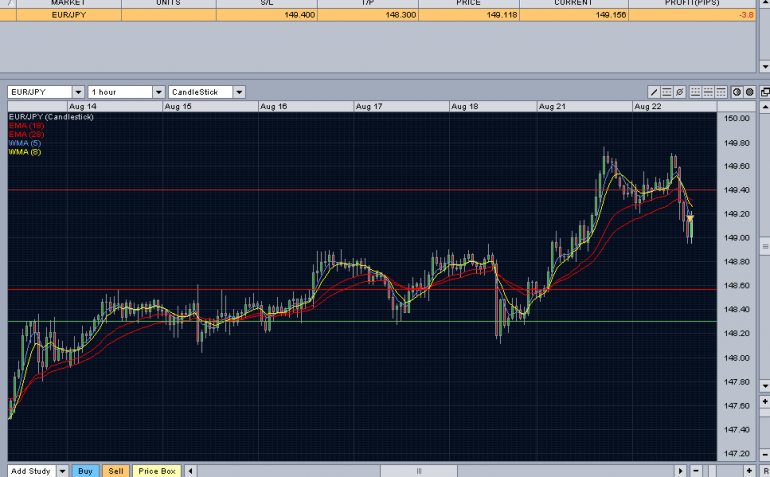Click the CandleStick chart type field
770x477 pixels.
point(201,92)
